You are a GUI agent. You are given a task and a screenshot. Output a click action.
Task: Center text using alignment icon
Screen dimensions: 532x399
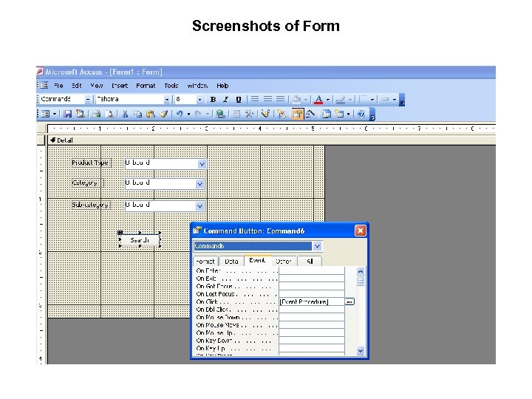[x=267, y=99]
